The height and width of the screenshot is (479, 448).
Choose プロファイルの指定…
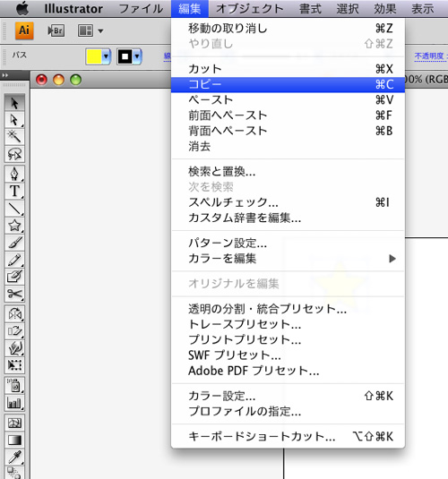tap(289, 412)
